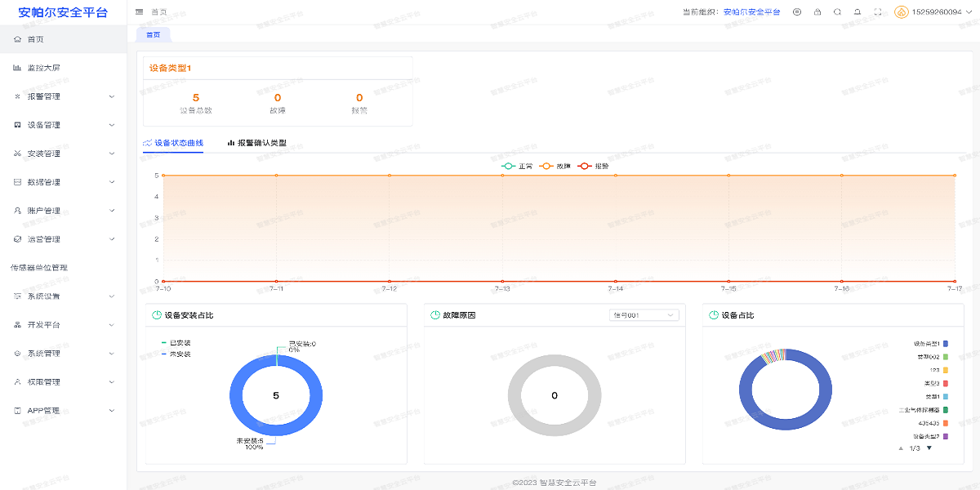Viewport: 980px width, 490px height.
Task: Click the lock icon in the top bar
Action: click(817, 11)
